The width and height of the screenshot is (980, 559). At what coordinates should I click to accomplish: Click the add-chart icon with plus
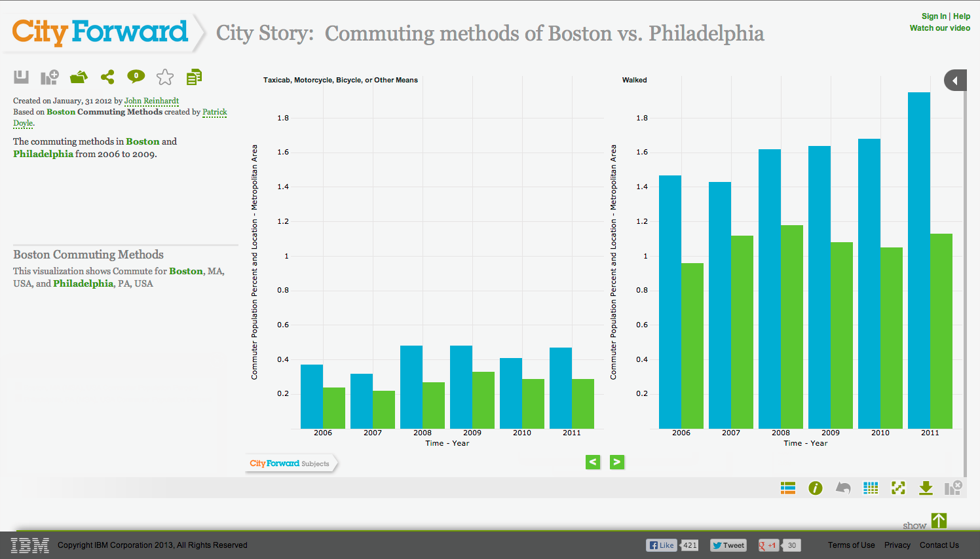pos(50,77)
